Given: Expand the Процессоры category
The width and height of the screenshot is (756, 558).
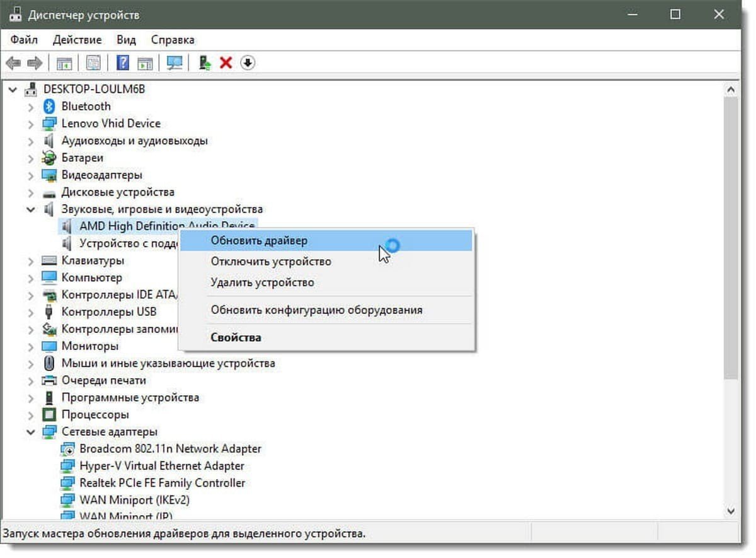Looking at the screenshot, I should [30, 415].
